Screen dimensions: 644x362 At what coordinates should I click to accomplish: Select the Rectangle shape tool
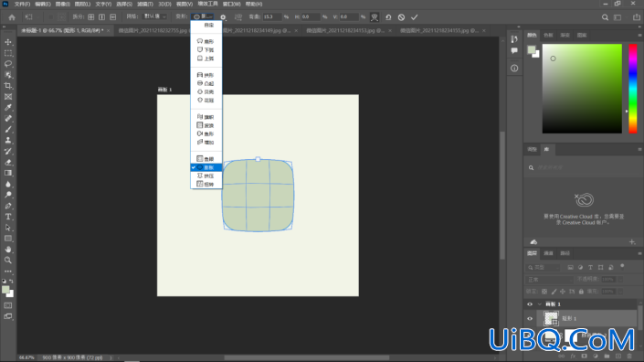[x=8, y=239]
